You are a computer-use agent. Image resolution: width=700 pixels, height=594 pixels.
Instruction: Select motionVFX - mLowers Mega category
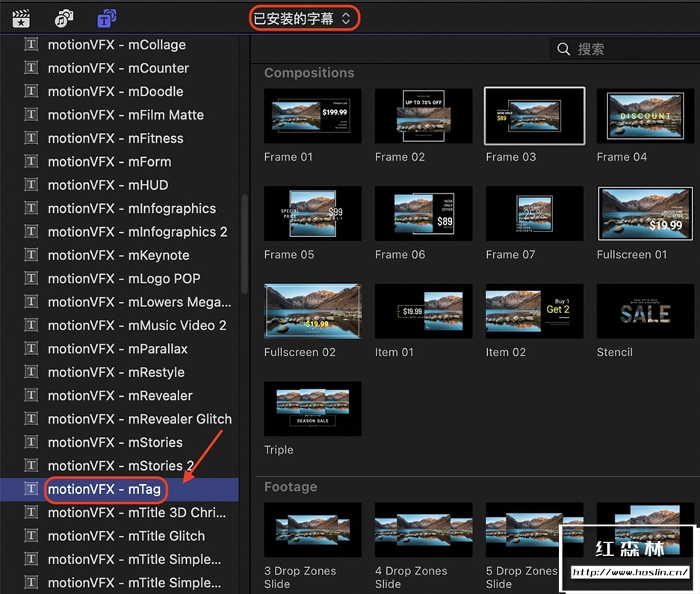tap(120, 302)
